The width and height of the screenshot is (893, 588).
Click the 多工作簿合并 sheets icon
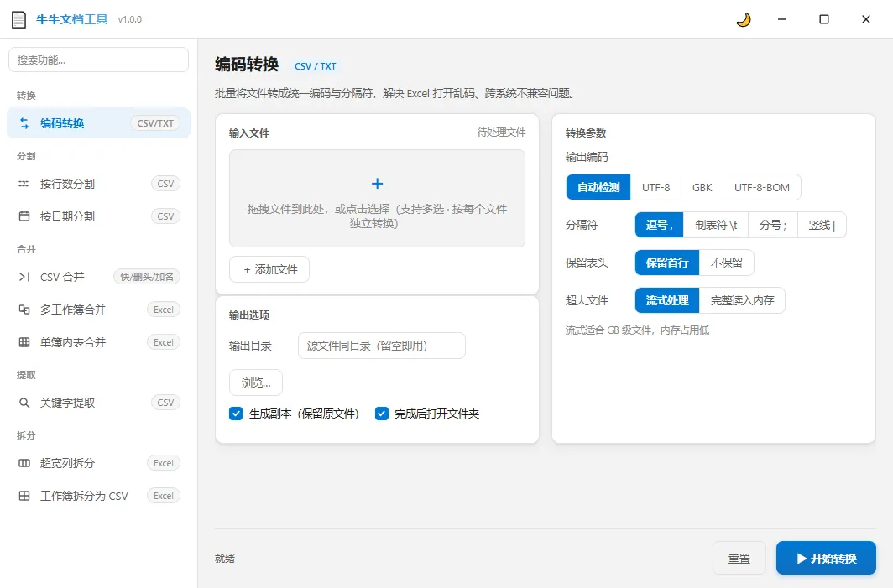point(23,310)
